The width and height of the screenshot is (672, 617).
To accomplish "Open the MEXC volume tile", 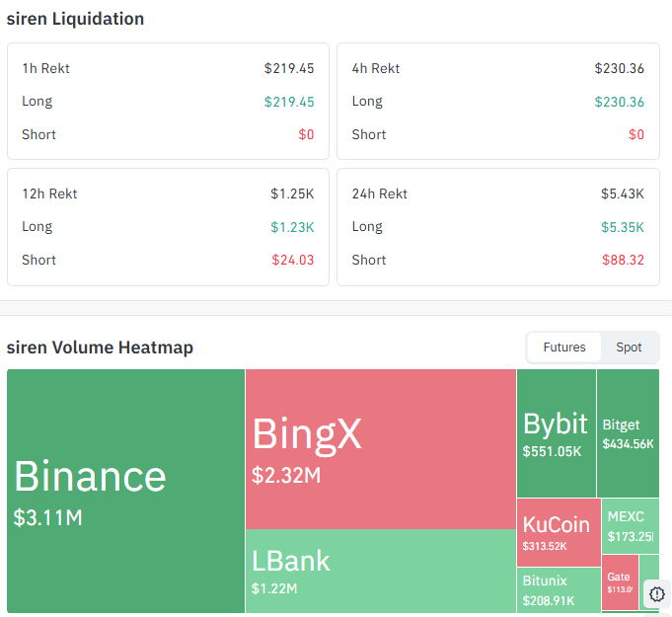I will click(x=631, y=526).
